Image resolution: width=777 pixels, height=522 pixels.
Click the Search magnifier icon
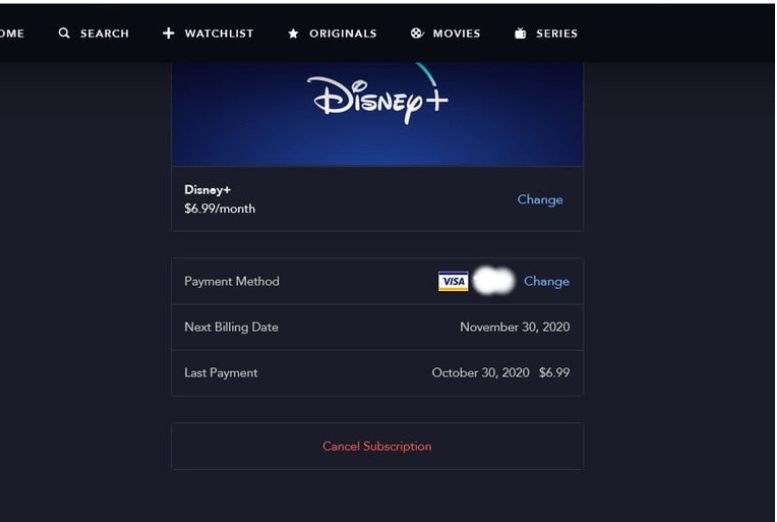64,33
